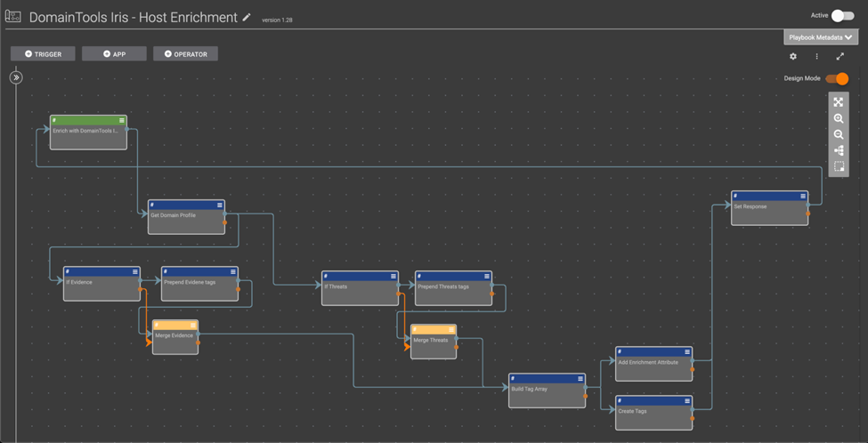This screenshot has width=868, height=443.
Task: Click the "If Evidence" node label
Action: point(78,282)
